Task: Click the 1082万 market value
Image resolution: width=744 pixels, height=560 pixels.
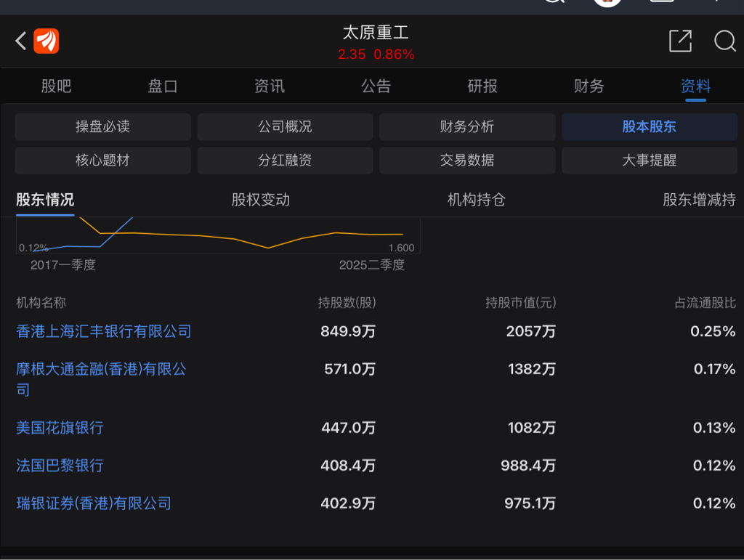Action: coord(531,428)
